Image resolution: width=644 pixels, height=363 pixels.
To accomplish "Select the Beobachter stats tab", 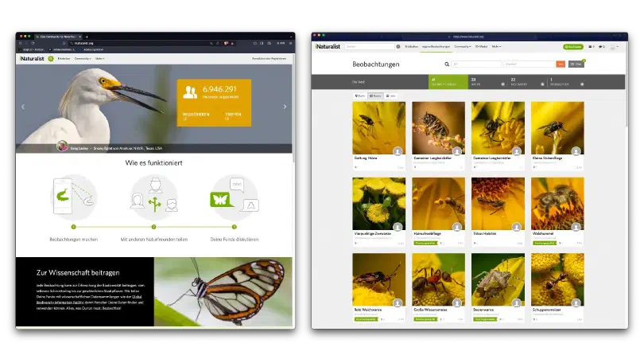I will pos(567,82).
